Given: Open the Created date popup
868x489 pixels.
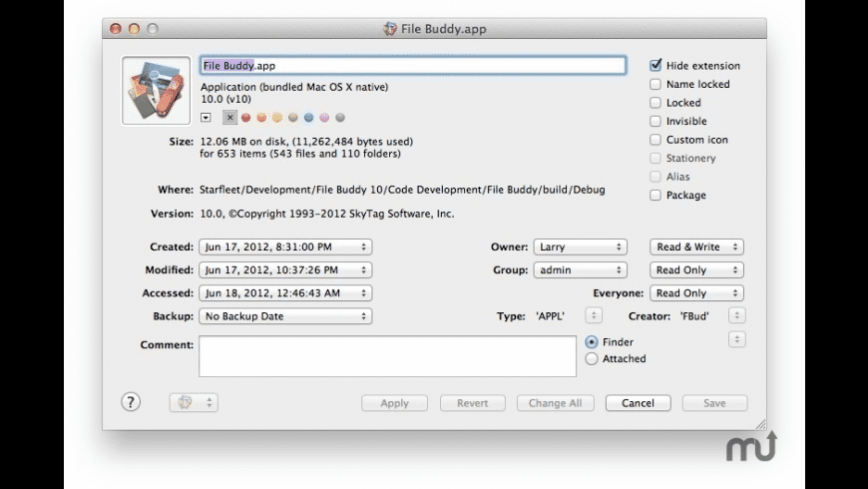Looking at the screenshot, I should pyautogui.click(x=285, y=246).
